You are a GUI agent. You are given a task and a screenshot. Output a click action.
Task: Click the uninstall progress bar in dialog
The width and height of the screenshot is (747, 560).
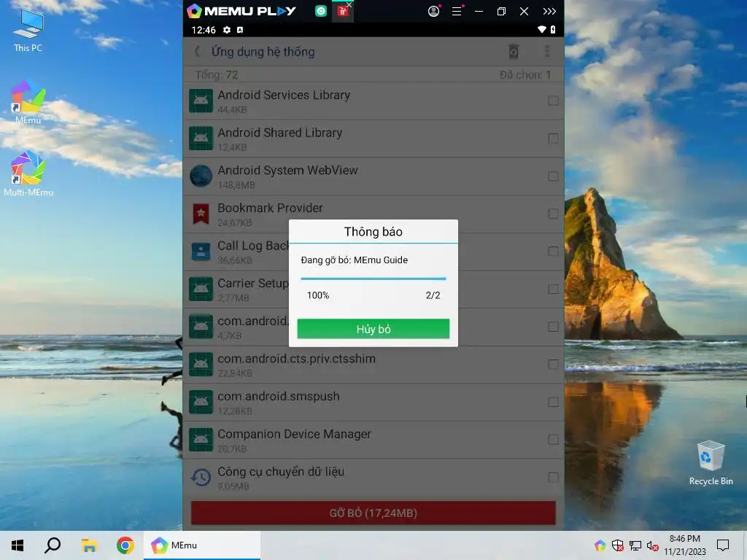[x=373, y=279]
